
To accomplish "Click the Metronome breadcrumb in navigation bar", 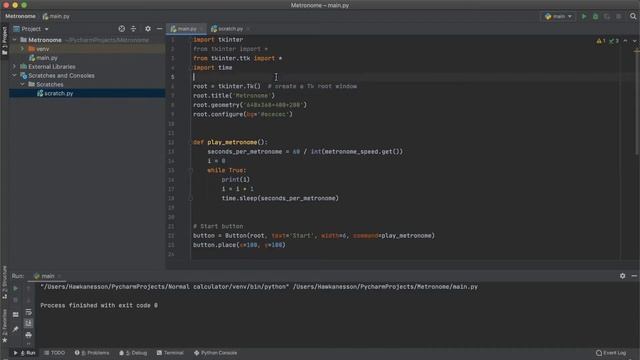I will click(x=20, y=16).
